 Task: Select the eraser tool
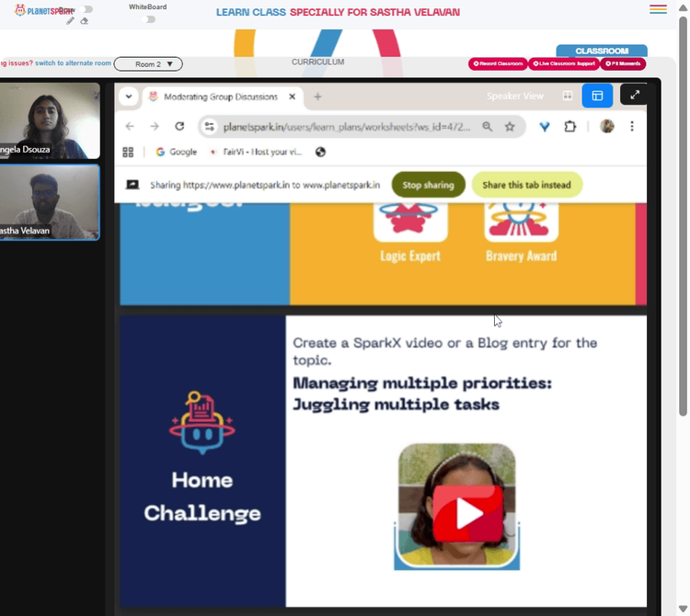(84, 20)
